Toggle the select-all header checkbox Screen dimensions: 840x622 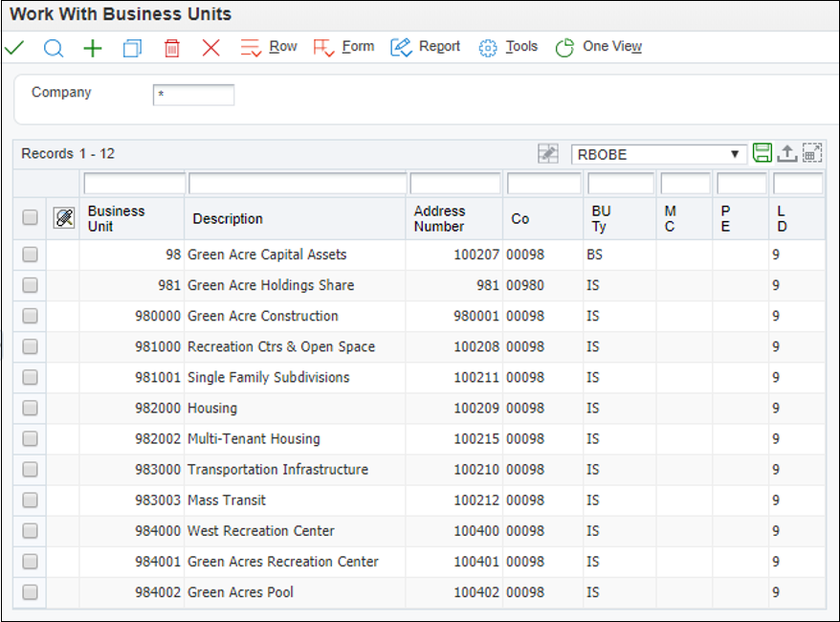coord(29,218)
